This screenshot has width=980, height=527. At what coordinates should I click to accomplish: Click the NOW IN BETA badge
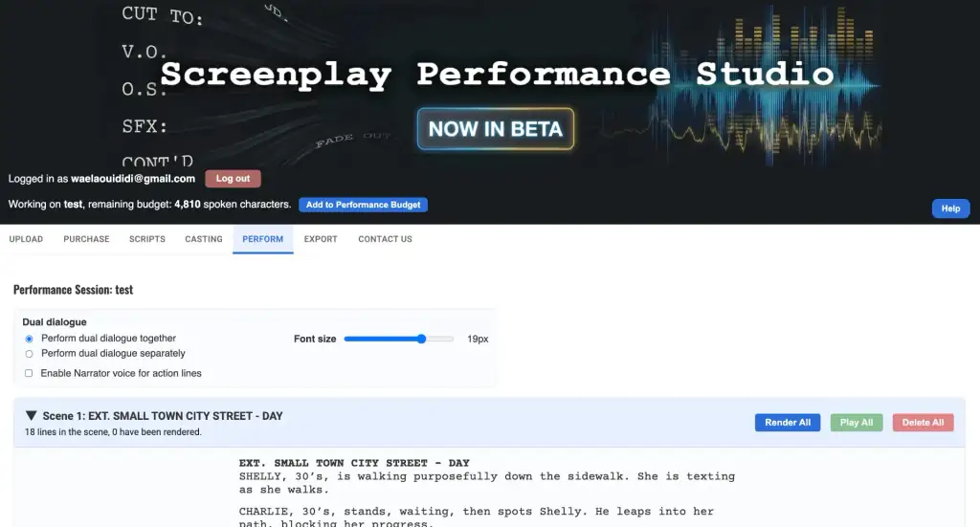(x=496, y=128)
